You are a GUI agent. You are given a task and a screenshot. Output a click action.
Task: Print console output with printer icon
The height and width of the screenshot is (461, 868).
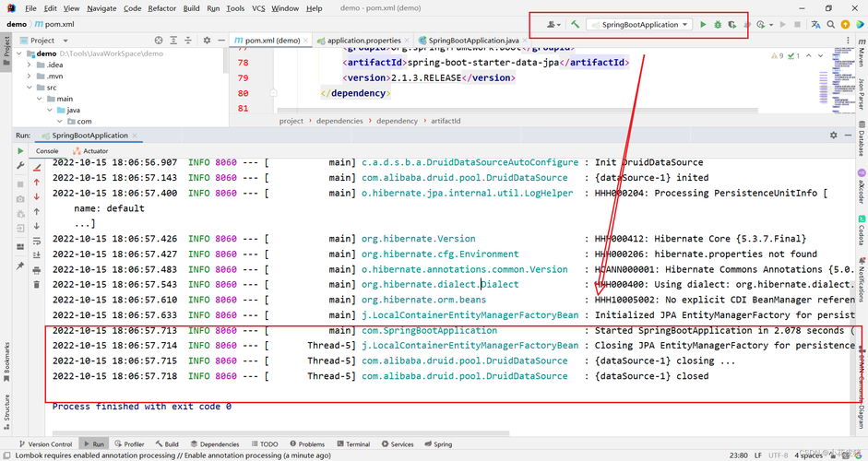coord(37,270)
